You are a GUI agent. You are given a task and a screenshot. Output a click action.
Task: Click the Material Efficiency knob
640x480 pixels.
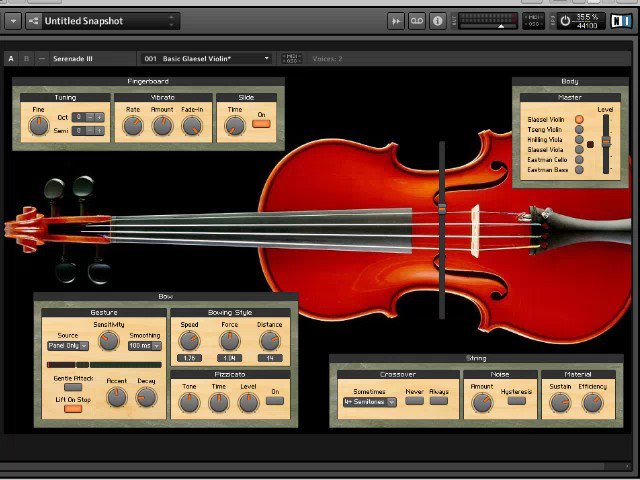(592, 402)
